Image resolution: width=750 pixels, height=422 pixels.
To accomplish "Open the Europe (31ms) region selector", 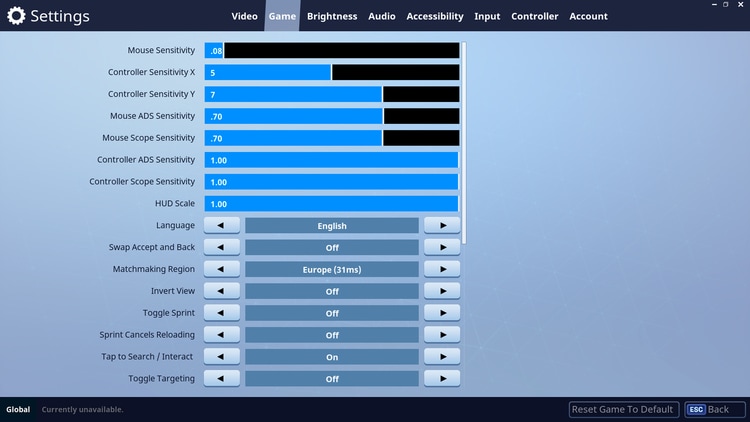I will coord(332,269).
